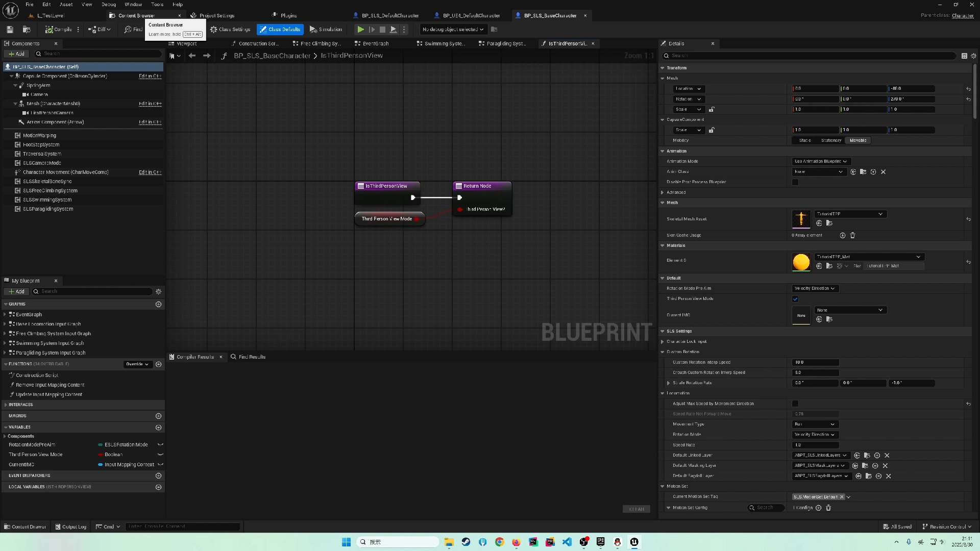Open the Animation Mode dropdown
The image size is (980, 551).
(x=820, y=161)
